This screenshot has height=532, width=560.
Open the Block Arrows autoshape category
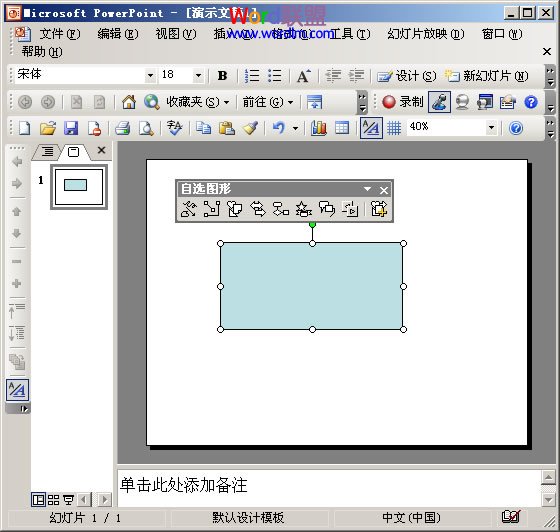[x=258, y=209]
